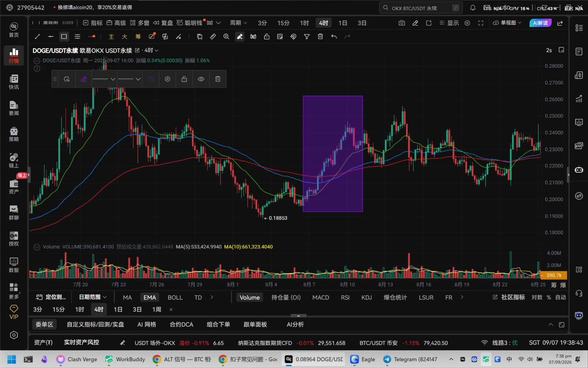Screen dimensions: 588x368
Task: Select the rectangle drawing tool
Action: tap(64, 36)
